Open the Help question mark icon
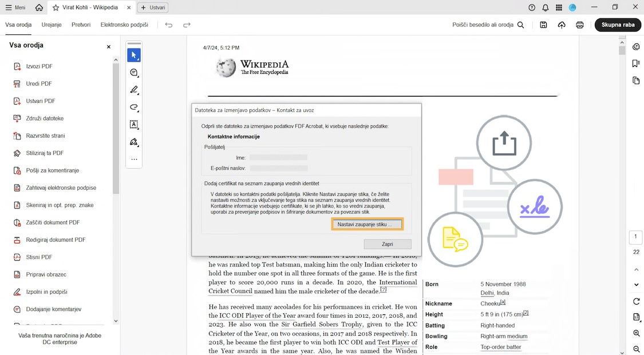This screenshot has width=644, height=355. coord(532,7)
